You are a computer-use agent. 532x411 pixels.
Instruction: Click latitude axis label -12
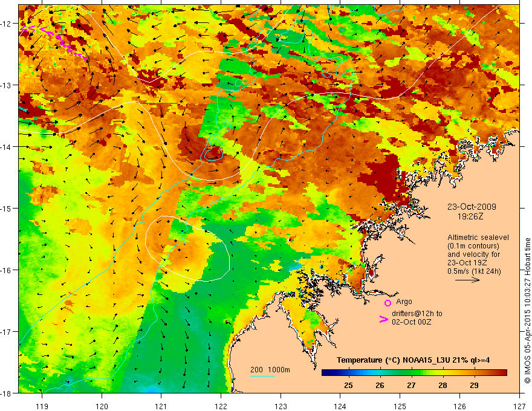(x=7, y=24)
